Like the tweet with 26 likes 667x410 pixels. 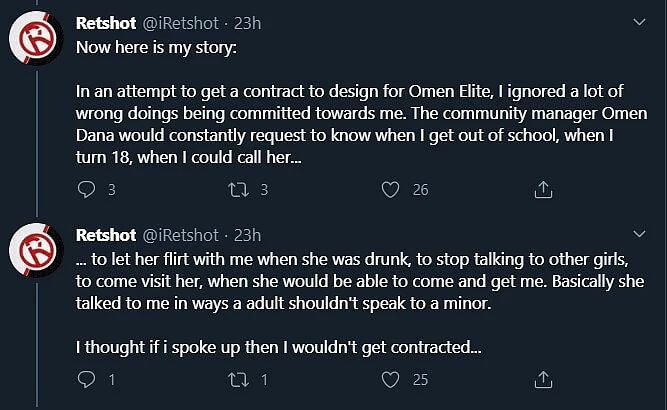(x=390, y=190)
